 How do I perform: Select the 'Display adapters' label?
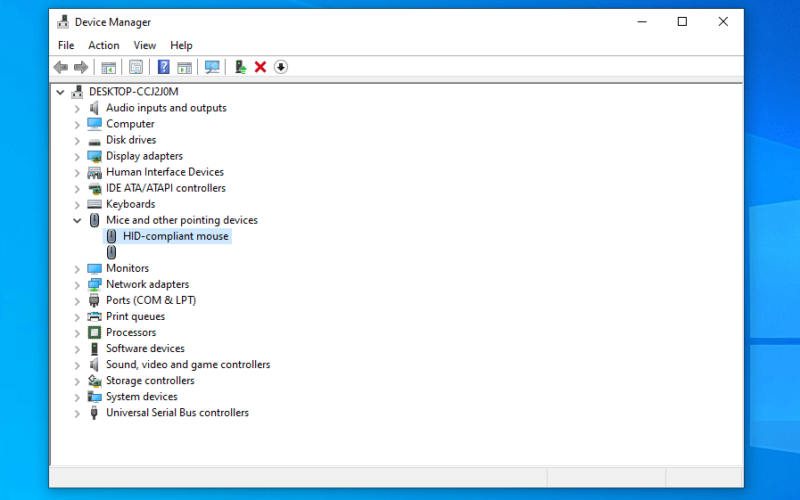tap(144, 156)
